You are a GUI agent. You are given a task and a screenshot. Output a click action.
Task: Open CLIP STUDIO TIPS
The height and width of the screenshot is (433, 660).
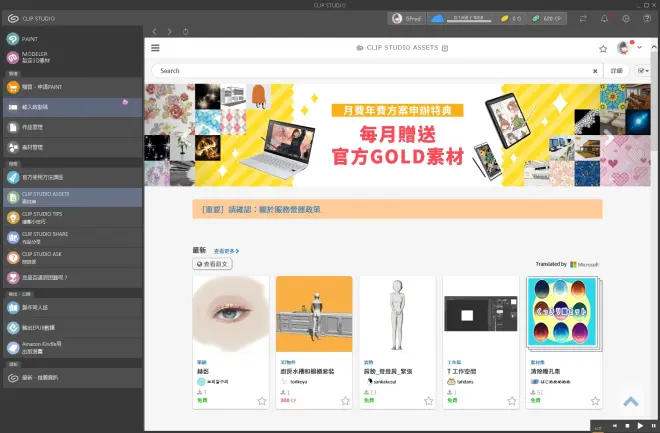pos(72,218)
